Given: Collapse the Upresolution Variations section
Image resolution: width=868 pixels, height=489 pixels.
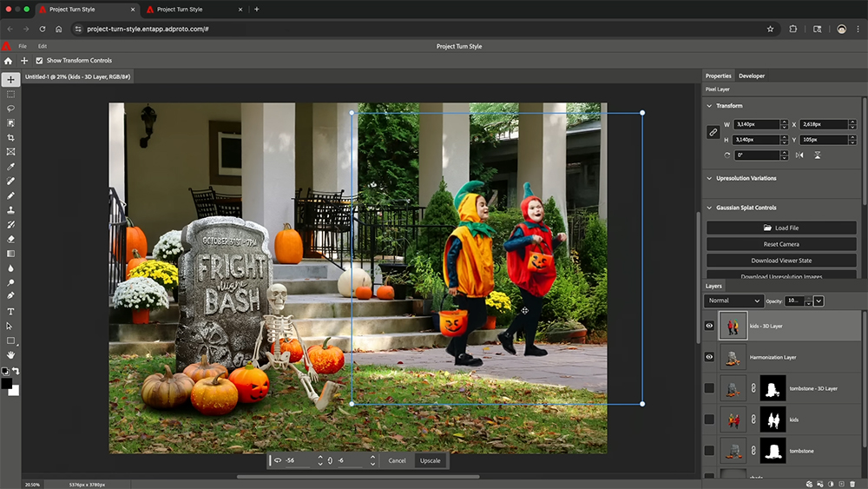Looking at the screenshot, I should point(709,178).
